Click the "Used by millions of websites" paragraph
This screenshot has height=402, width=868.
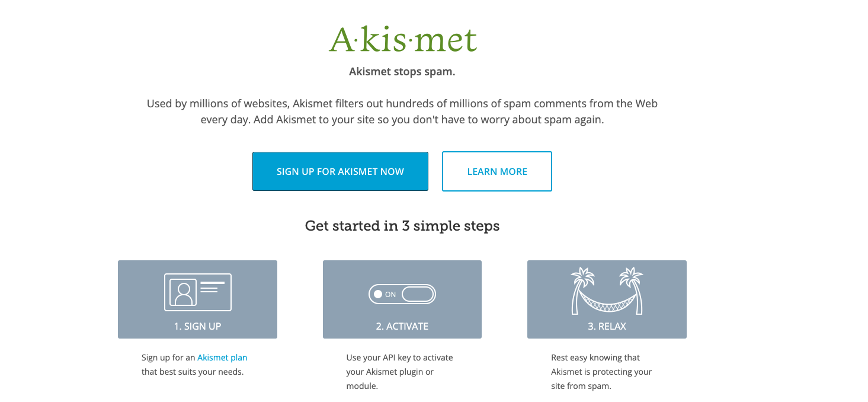coord(402,111)
